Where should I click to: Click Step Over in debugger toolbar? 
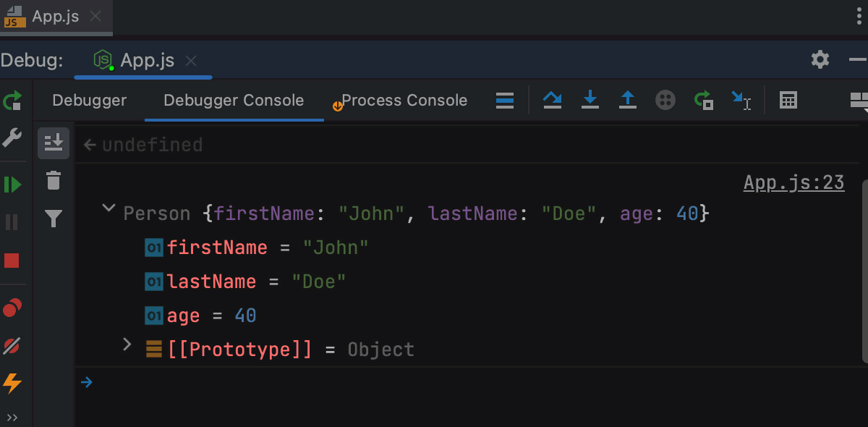[x=553, y=100]
